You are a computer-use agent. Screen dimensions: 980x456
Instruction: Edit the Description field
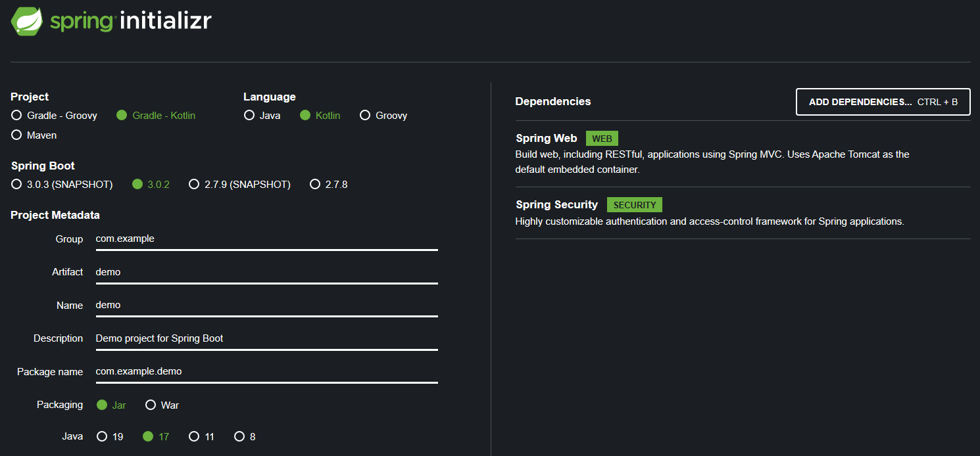(266, 338)
